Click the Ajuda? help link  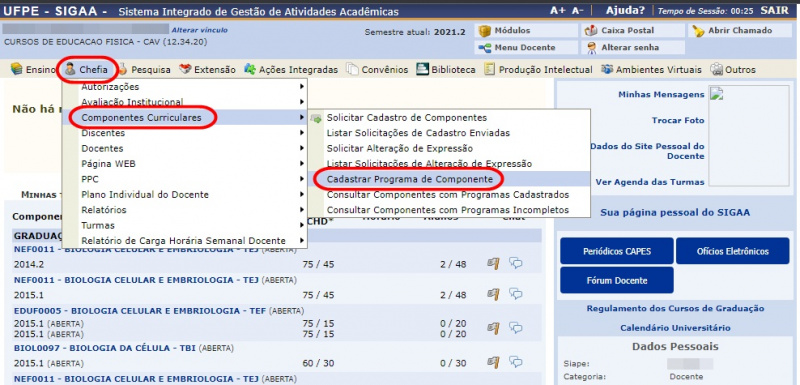pyautogui.click(x=625, y=11)
